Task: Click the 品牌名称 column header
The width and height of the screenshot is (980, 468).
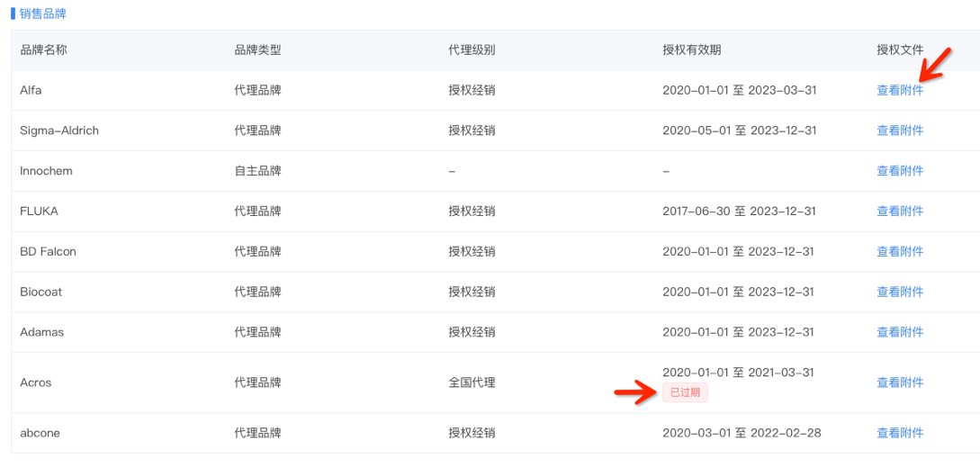Action: 43,50
